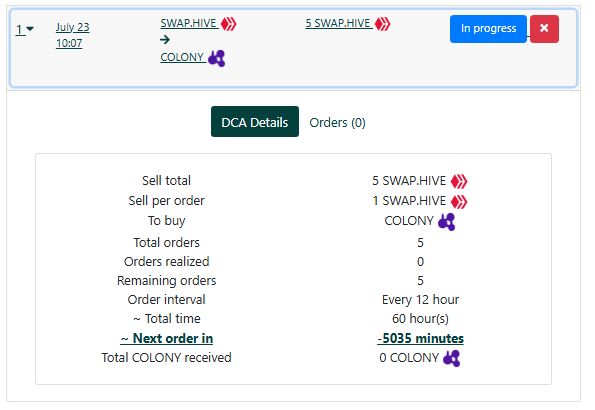Viewport: 595px width, 410px height.
Task: Switch to the Orders (0) tab
Action: pos(337,122)
